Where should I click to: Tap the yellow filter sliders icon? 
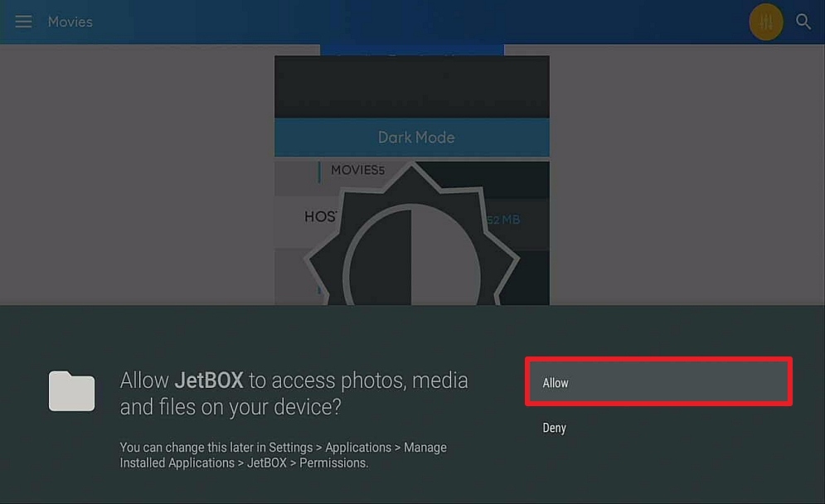click(x=765, y=22)
